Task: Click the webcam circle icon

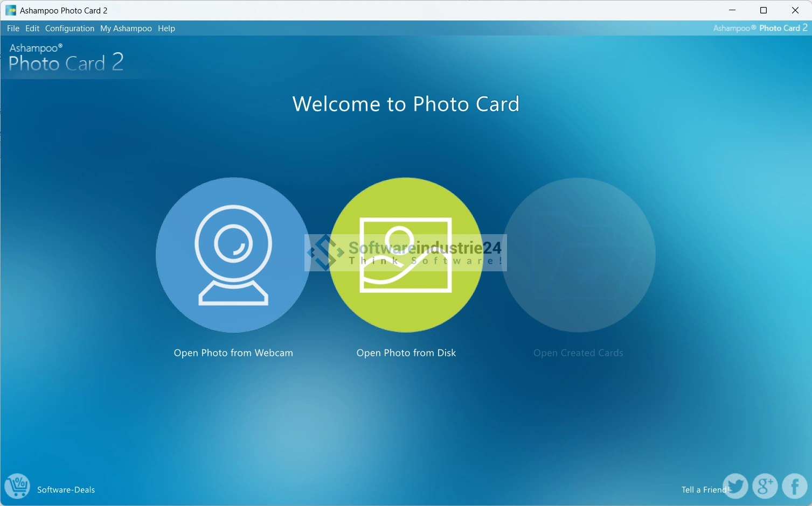Action: pos(233,255)
